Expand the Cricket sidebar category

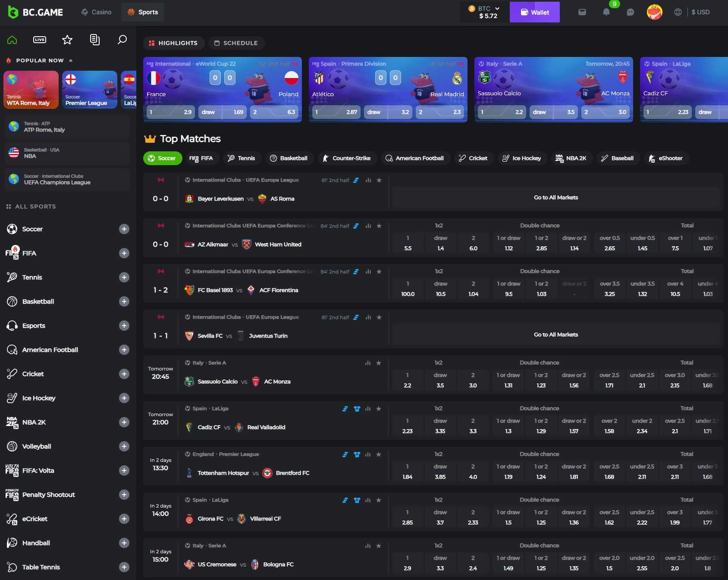[x=124, y=374]
